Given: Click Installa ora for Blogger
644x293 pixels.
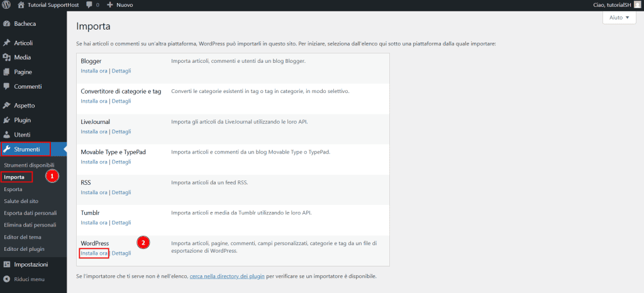Looking at the screenshot, I should 94,70.
